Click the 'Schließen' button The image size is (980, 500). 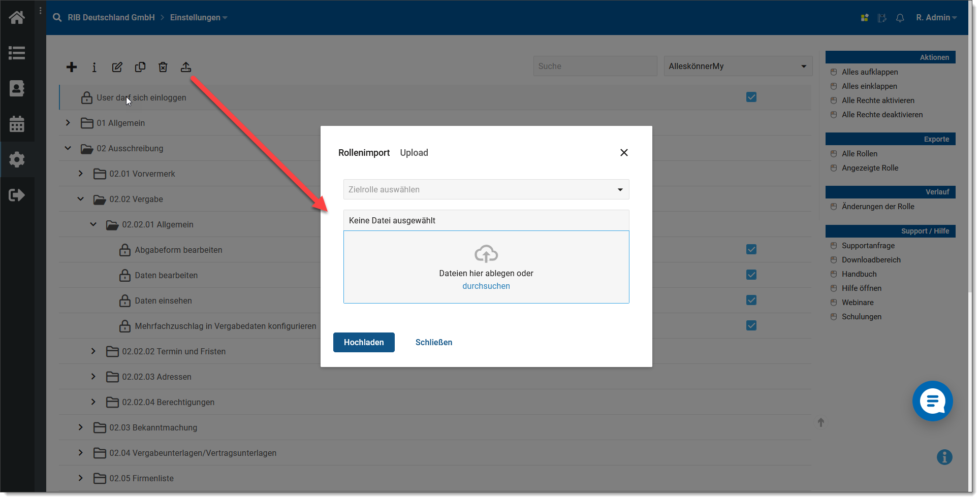(434, 343)
